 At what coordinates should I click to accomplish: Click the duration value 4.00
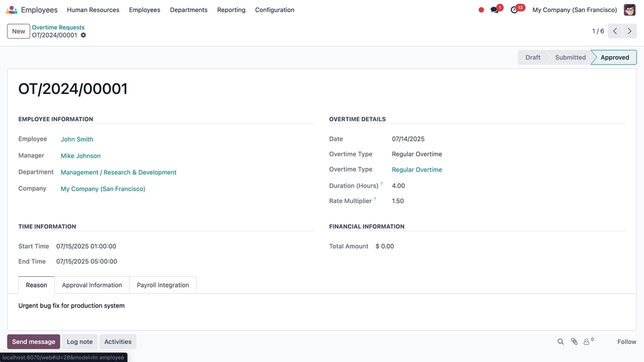(x=398, y=186)
